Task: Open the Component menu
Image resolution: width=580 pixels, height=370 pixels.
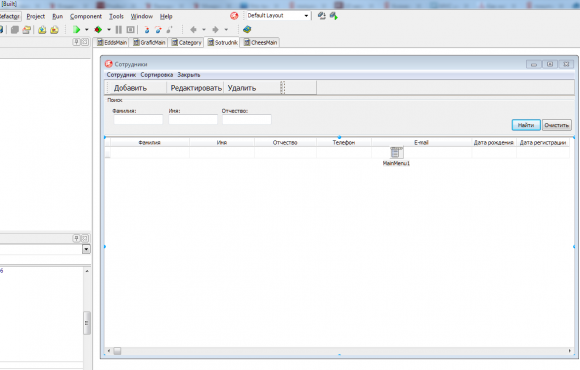Action: coord(86,16)
